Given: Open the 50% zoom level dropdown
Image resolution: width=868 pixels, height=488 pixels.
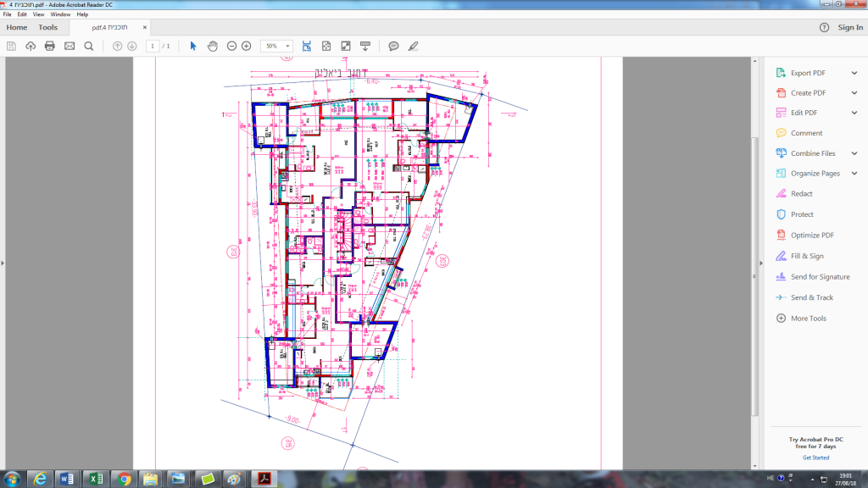Looking at the screenshot, I should tap(288, 46).
